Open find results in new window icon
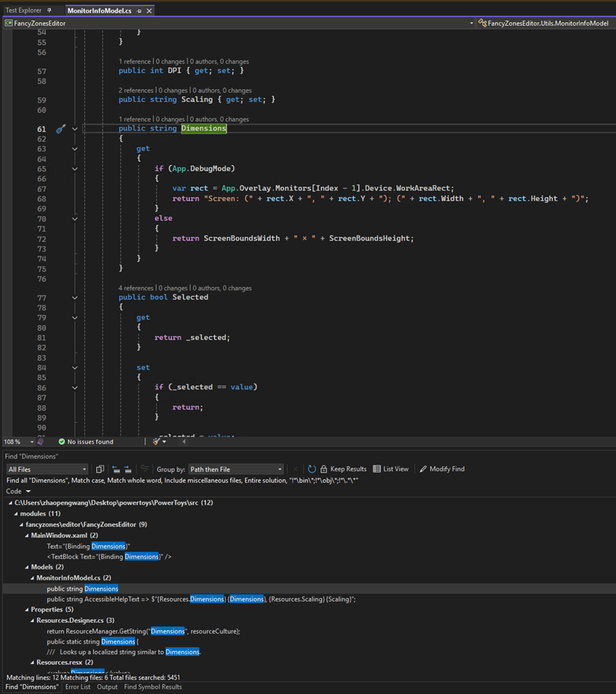 [x=100, y=470]
